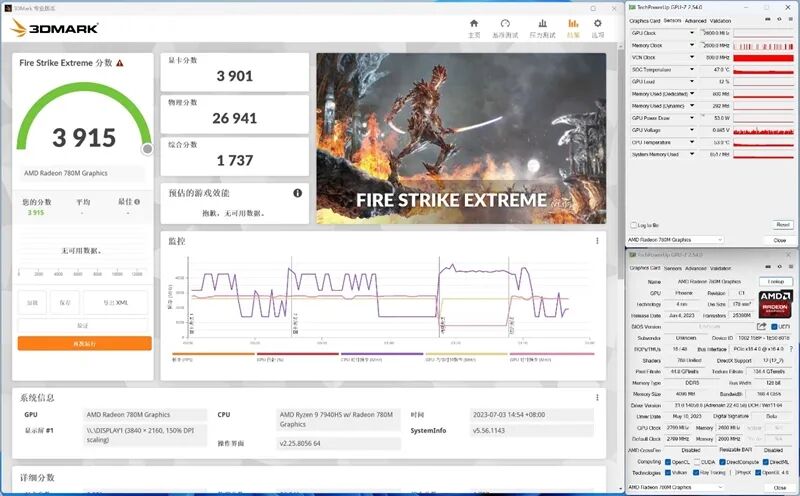This screenshot has width=800, height=496.
Task: Toggle the DirectML checkbox
Action: click(x=766, y=462)
